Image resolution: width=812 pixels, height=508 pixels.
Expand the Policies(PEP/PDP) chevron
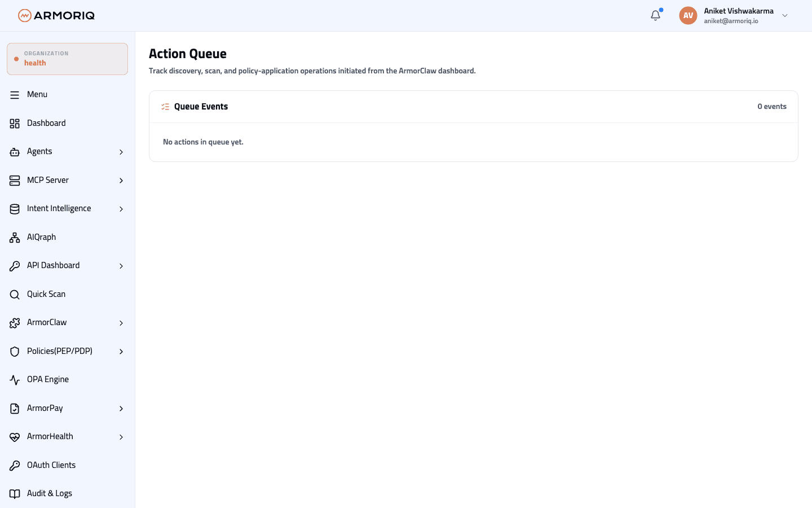pos(121,352)
